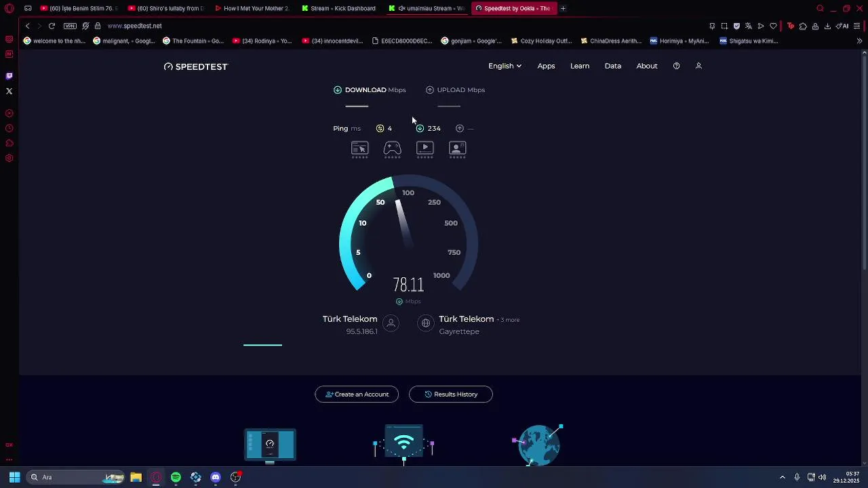Click the gaming controller quality icon
This screenshot has height=488, width=868.
click(x=392, y=148)
